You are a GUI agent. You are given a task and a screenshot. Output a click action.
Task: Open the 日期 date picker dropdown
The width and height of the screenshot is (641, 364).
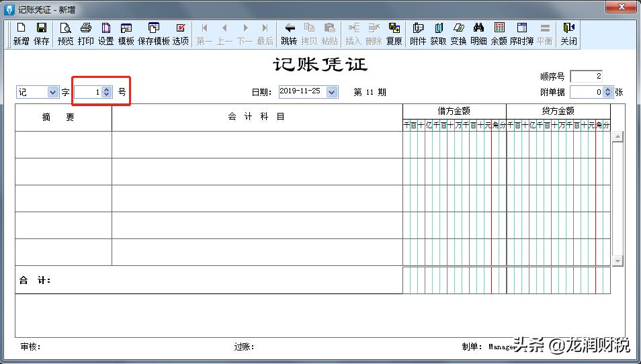click(x=331, y=92)
